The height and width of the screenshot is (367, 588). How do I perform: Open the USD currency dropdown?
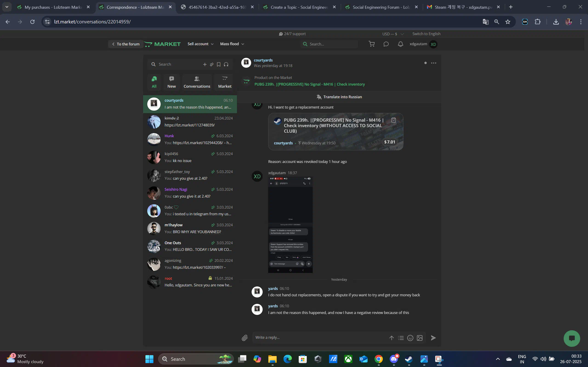click(393, 34)
